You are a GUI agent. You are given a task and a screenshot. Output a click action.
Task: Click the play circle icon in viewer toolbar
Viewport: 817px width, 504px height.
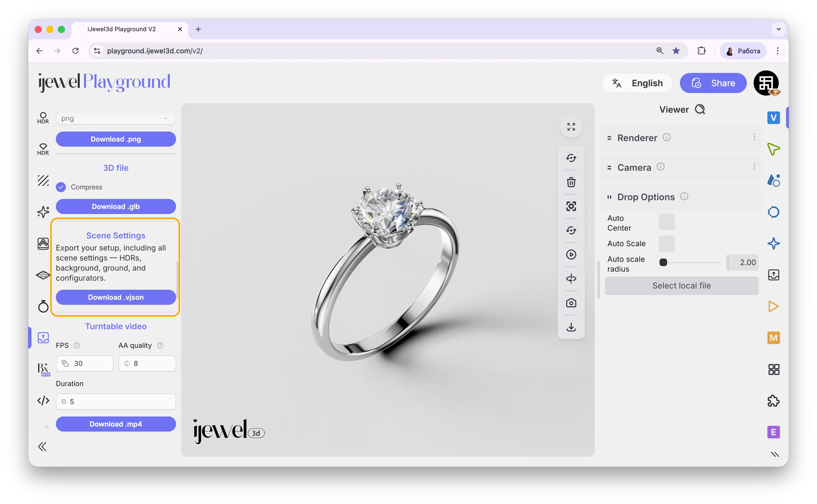[571, 255]
